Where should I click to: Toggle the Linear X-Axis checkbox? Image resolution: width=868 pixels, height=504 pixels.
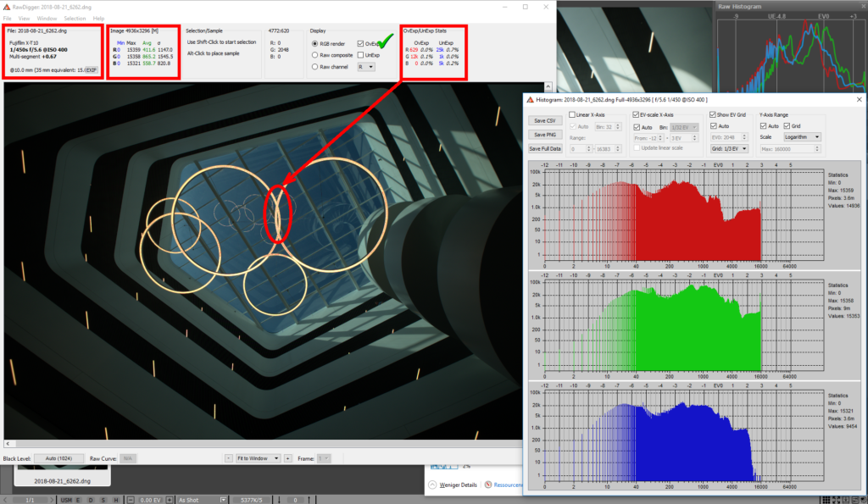coord(573,115)
